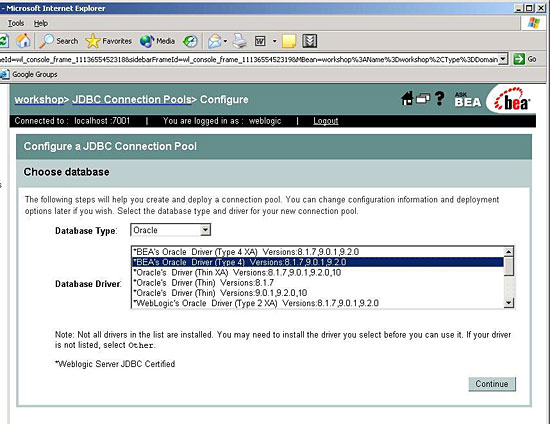The height and width of the screenshot is (424, 550).
Task: Click the Ask BEA logo
Action: [x=468, y=100]
